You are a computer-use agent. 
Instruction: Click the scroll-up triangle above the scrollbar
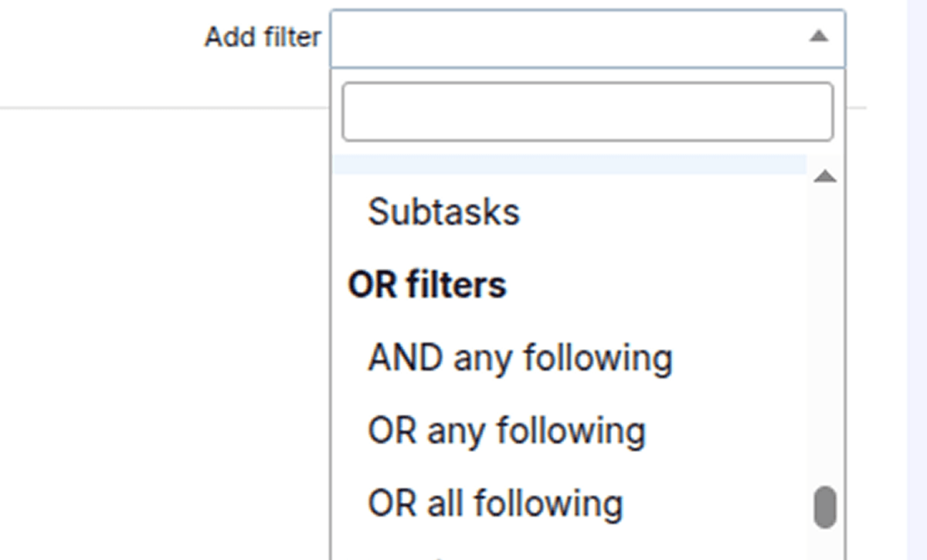[825, 176]
